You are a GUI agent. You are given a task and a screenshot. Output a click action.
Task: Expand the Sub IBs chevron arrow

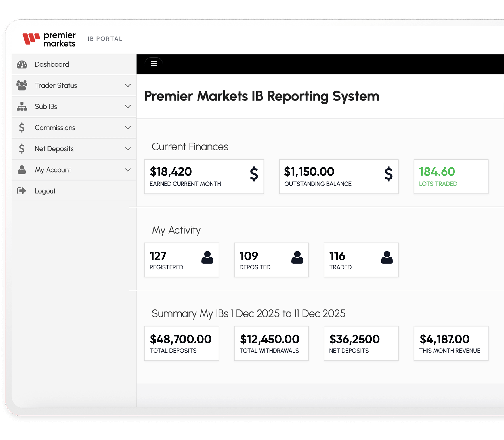tap(128, 107)
